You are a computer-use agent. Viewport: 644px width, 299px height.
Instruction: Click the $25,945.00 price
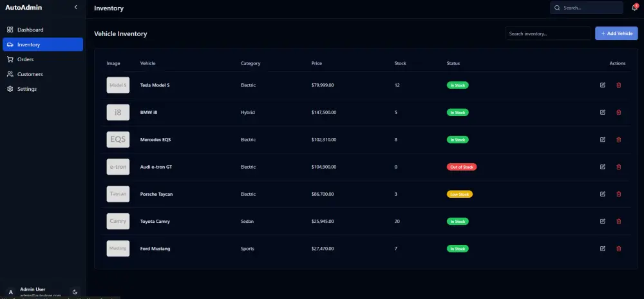coord(323,222)
